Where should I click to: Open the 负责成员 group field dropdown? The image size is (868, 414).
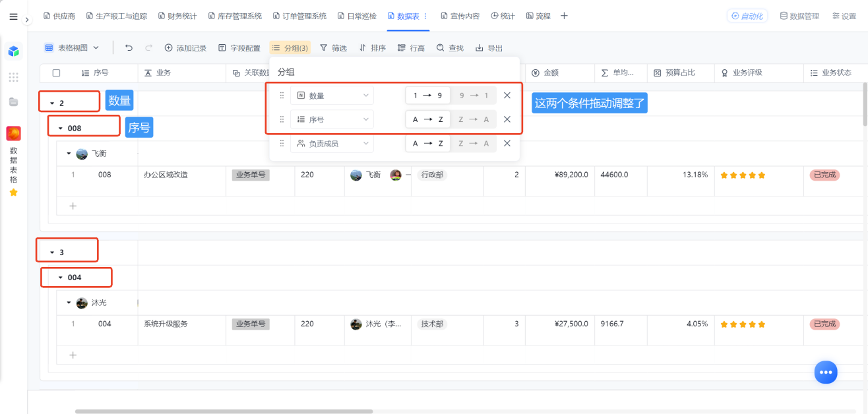pos(332,143)
